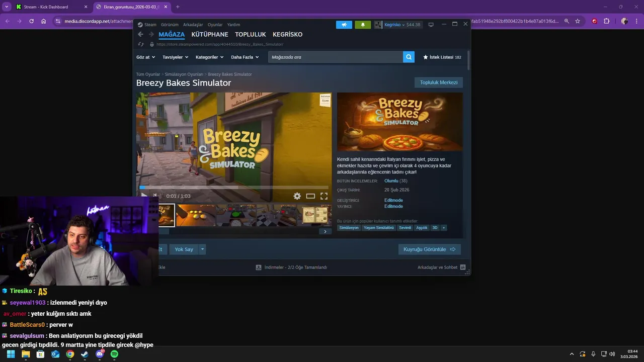Image resolution: width=644 pixels, height=362 pixels.
Task: Open Friends and Chat icon
Action: [x=463, y=267]
